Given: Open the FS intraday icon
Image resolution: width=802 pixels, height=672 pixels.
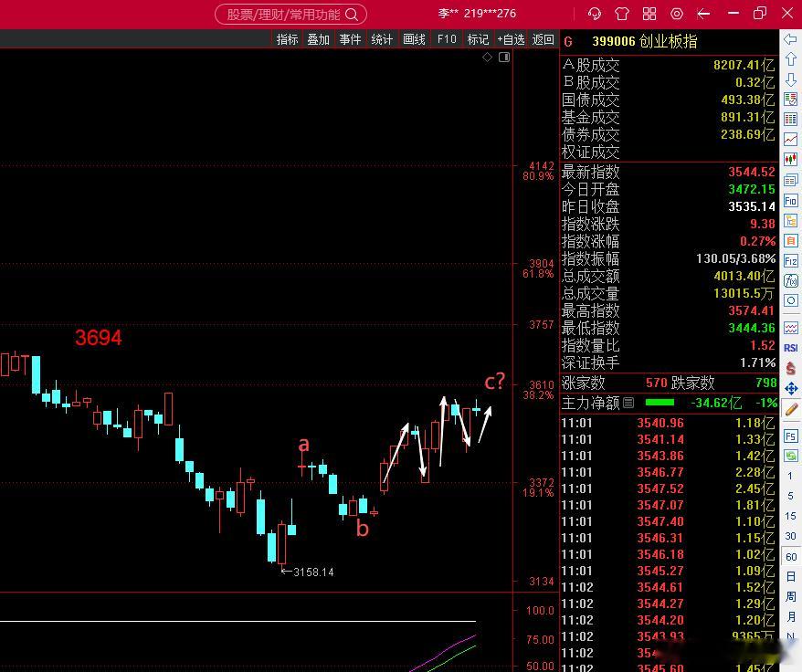Looking at the screenshot, I should [x=790, y=436].
